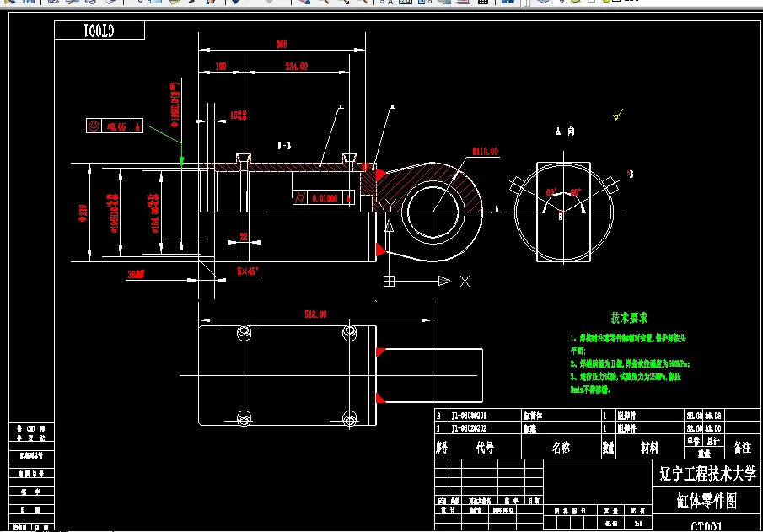Select the 日期 cell in left margin block
This screenshot has width=763, height=532.
(x=31, y=509)
